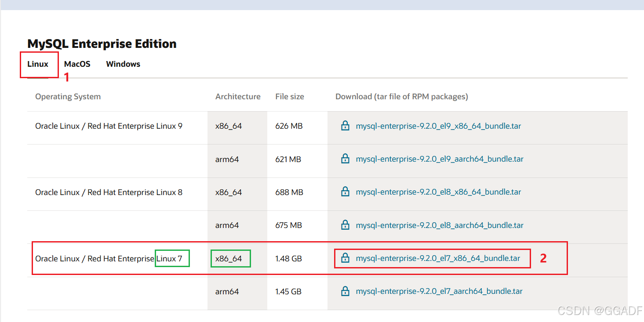Open the Windows tab

click(x=123, y=64)
